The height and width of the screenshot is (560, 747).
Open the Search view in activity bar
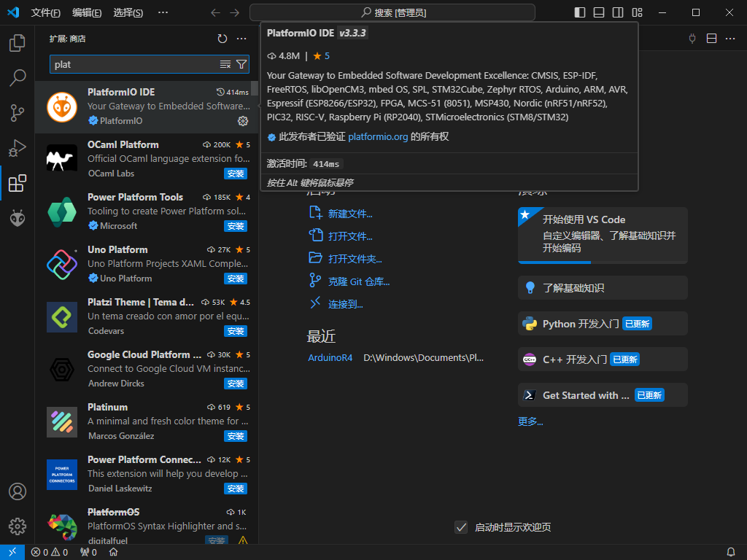pos(18,77)
